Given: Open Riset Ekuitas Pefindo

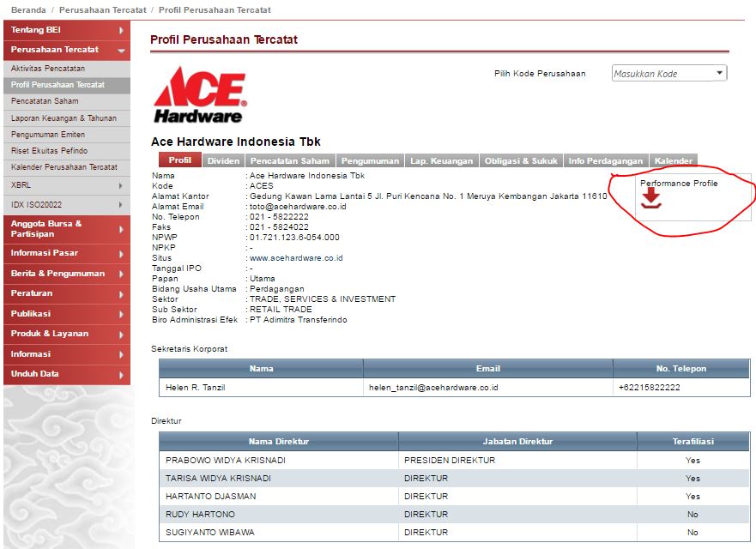Looking at the screenshot, I should pos(67,151).
